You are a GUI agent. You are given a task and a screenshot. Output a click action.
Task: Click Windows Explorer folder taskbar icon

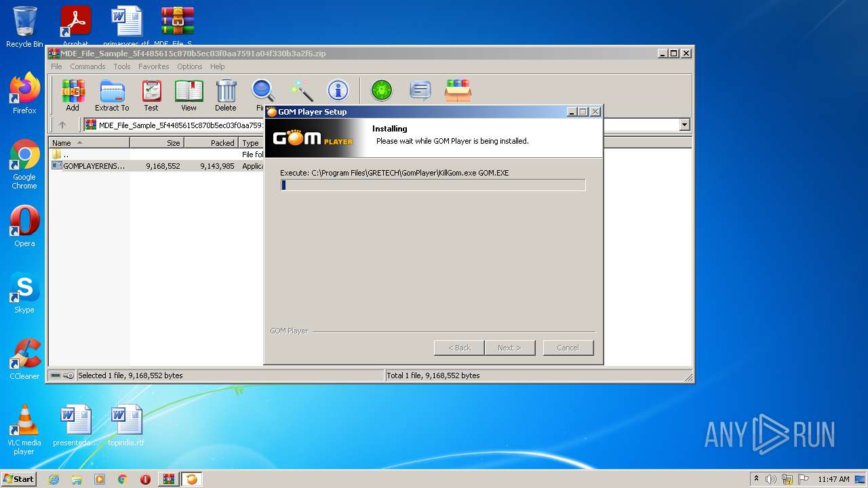tap(77, 479)
